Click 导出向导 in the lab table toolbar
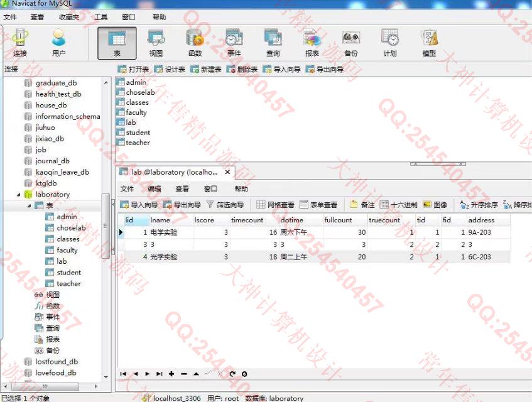This screenshot has width=532, height=402. (182, 205)
